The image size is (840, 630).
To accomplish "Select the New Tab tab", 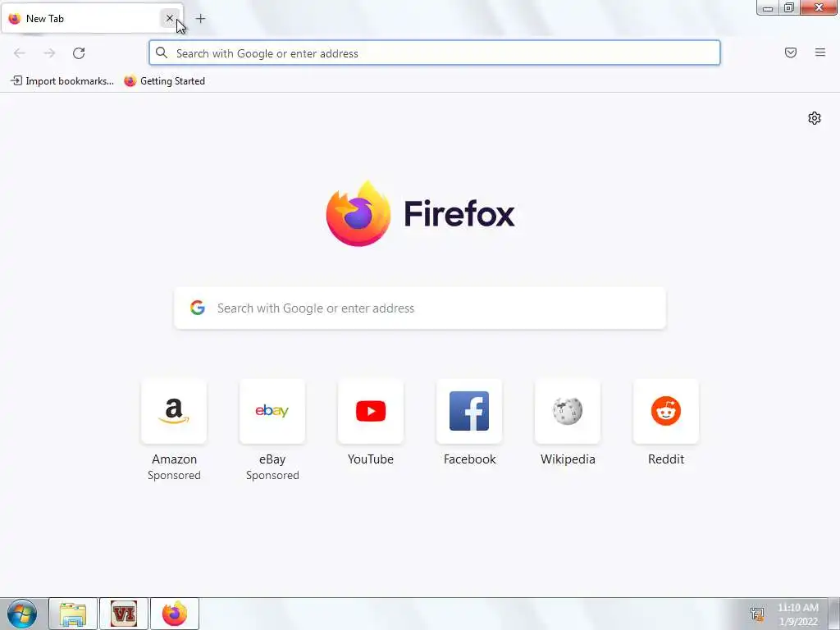I will [92, 19].
